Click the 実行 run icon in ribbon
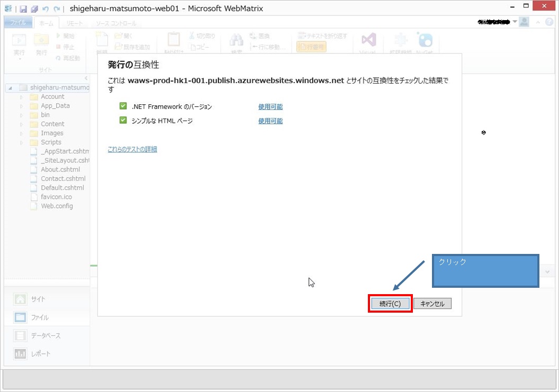The height and width of the screenshot is (392, 559). tap(19, 40)
